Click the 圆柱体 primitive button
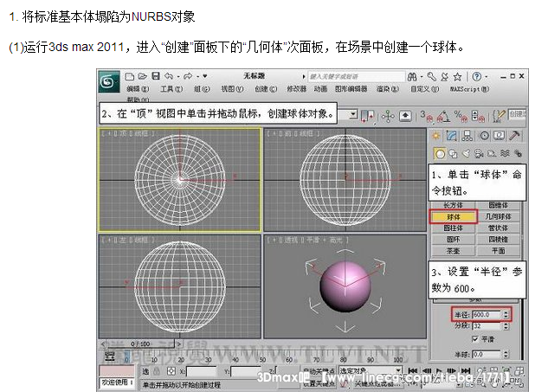The image size is (535, 392). coord(453,228)
